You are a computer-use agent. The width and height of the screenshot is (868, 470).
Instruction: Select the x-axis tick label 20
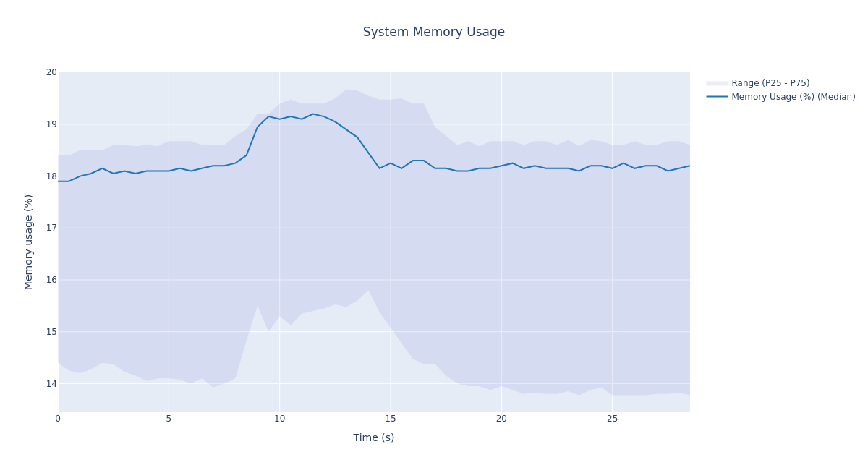click(501, 419)
